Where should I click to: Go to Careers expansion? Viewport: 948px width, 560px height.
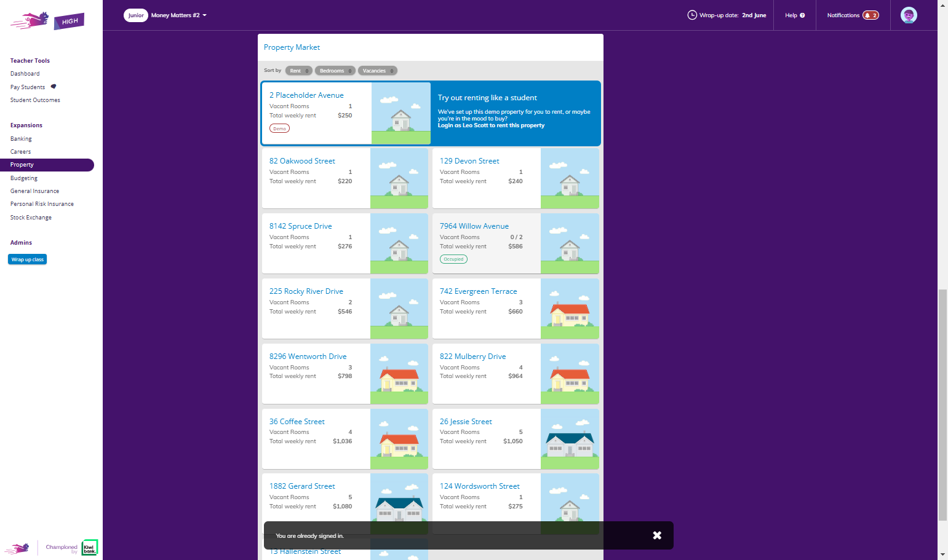click(x=20, y=152)
